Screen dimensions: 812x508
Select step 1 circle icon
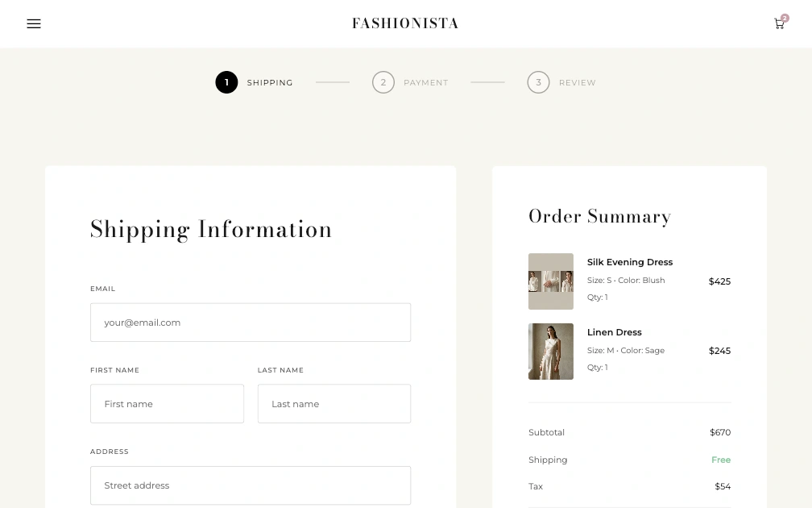pyautogui.click(x=226, y=82)
